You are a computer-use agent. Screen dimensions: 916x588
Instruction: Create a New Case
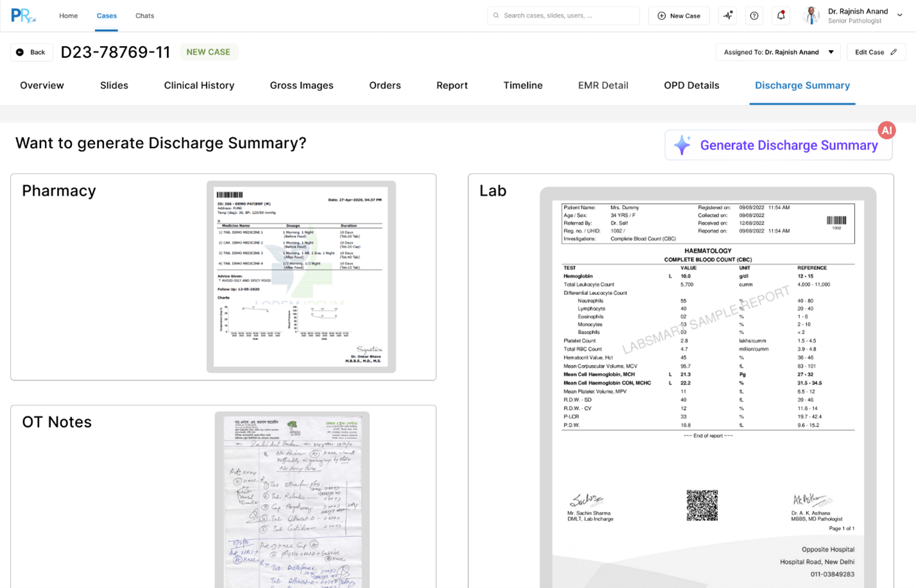click(x=679, y=16)
